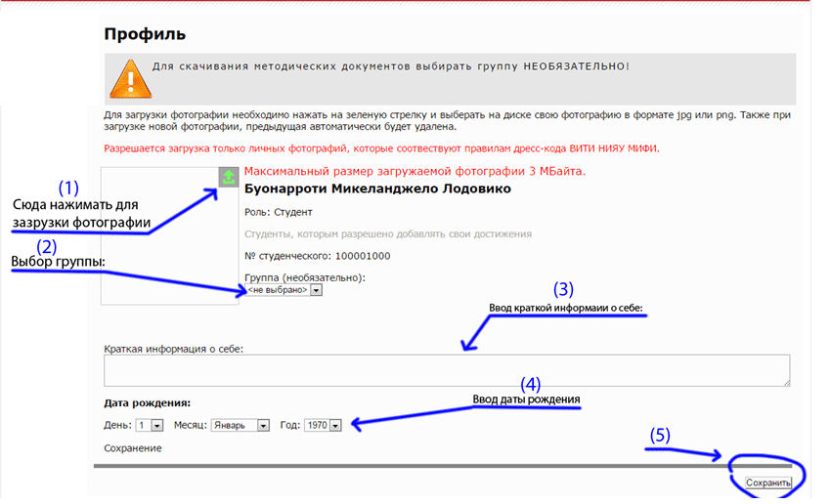Open the birth day dropdown

(150, 425)
